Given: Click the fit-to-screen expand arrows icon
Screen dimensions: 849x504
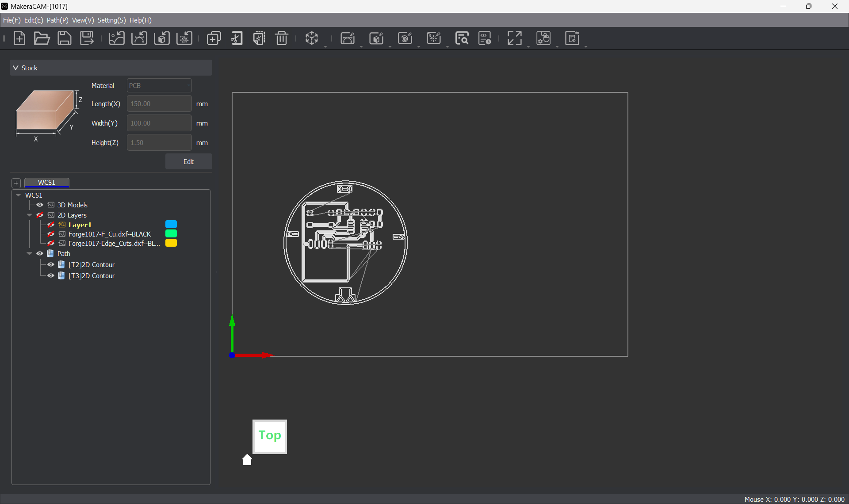Looking at the screenshot, I should pos(514,38).
